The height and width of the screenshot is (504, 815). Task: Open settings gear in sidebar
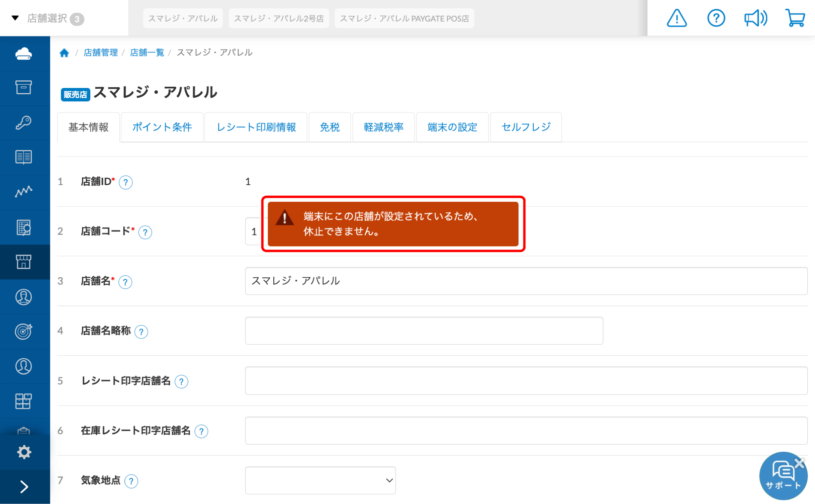pyautogui.click(x=24, y=452)
